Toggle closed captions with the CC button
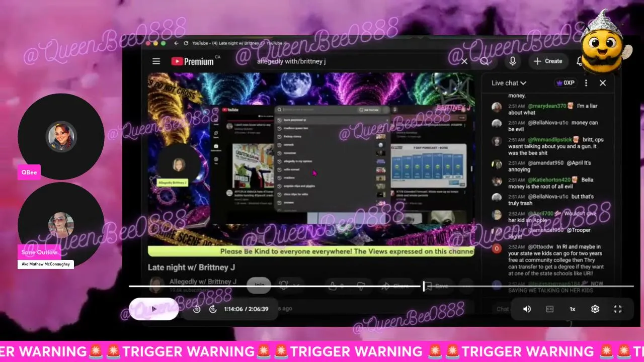 click(550, 309)
